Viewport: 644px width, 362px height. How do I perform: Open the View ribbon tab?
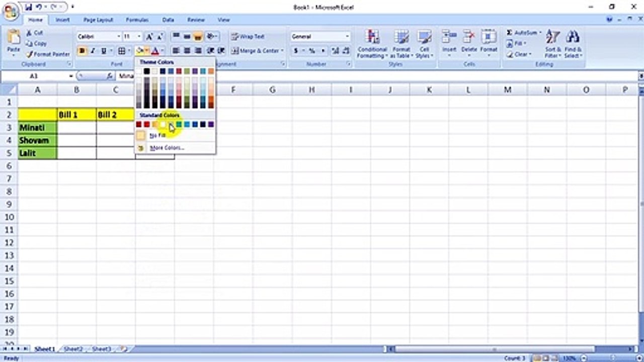click(x=223, y=20)
